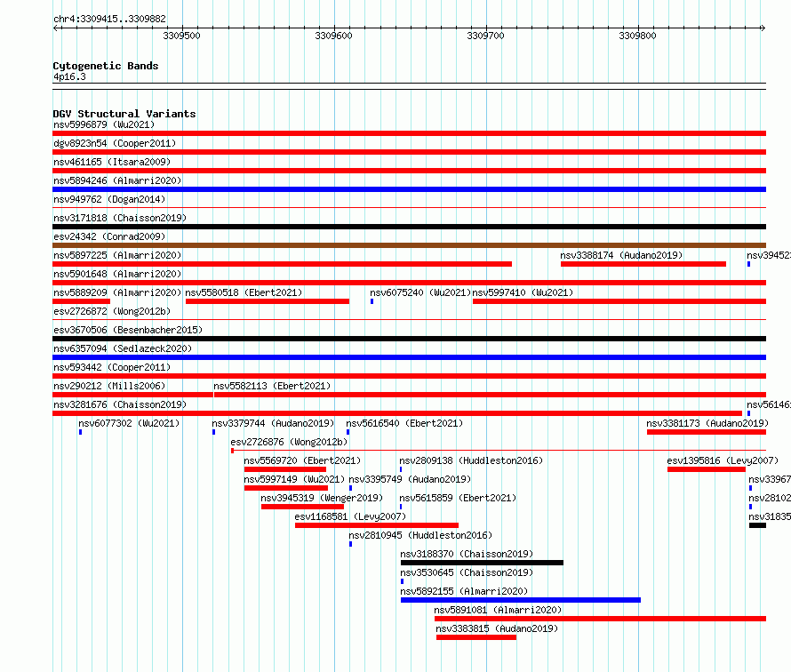Open esv3670506 (Besenbacher2015) variant
Viewport: 791px width, 672px height.
click(x=128, y=330)
